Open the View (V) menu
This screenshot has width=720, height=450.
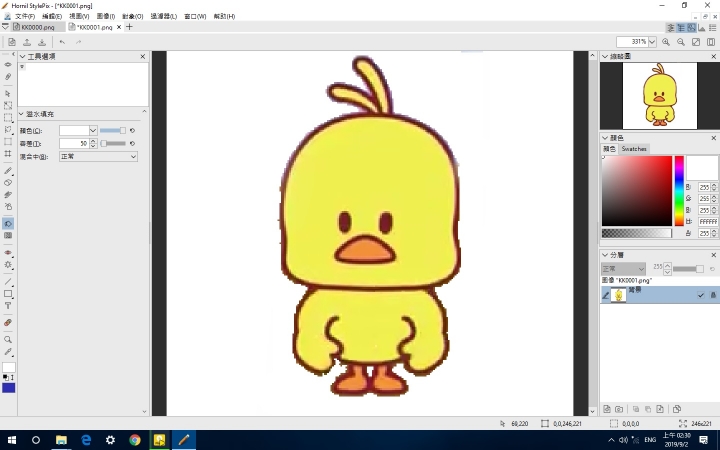79,16
